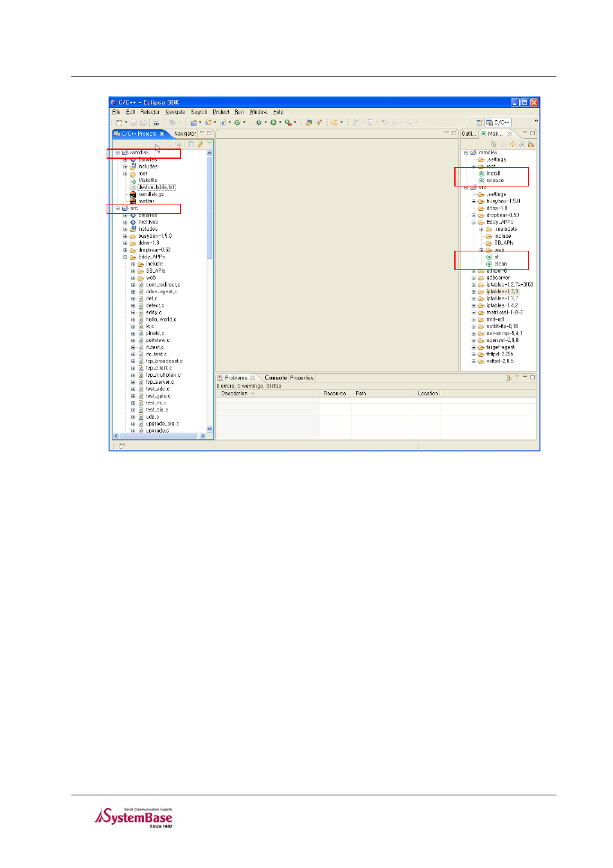Click the Save toolbar icon
The height and width of the screenshot is (868, 613).
pyautogui.click(x=133, y=122)
